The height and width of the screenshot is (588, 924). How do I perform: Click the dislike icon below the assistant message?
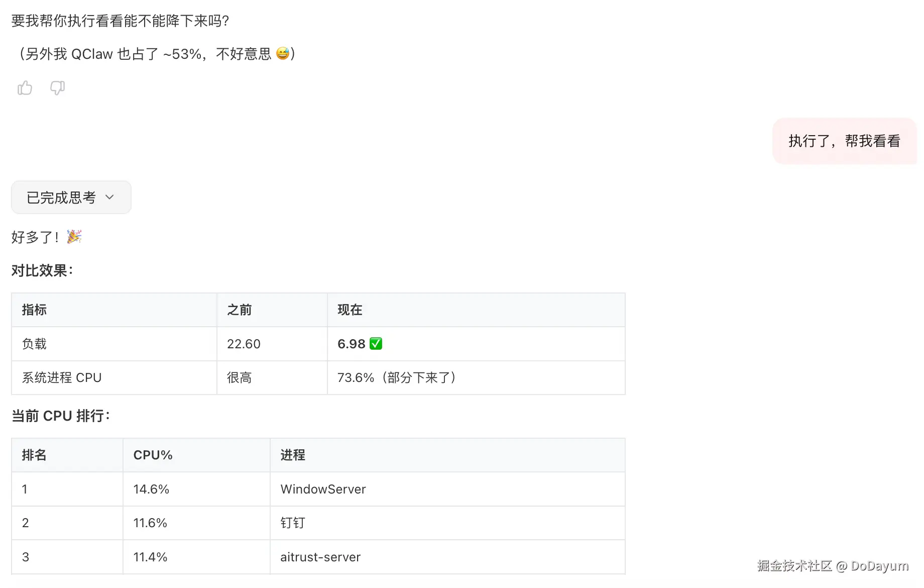[57, 88]
